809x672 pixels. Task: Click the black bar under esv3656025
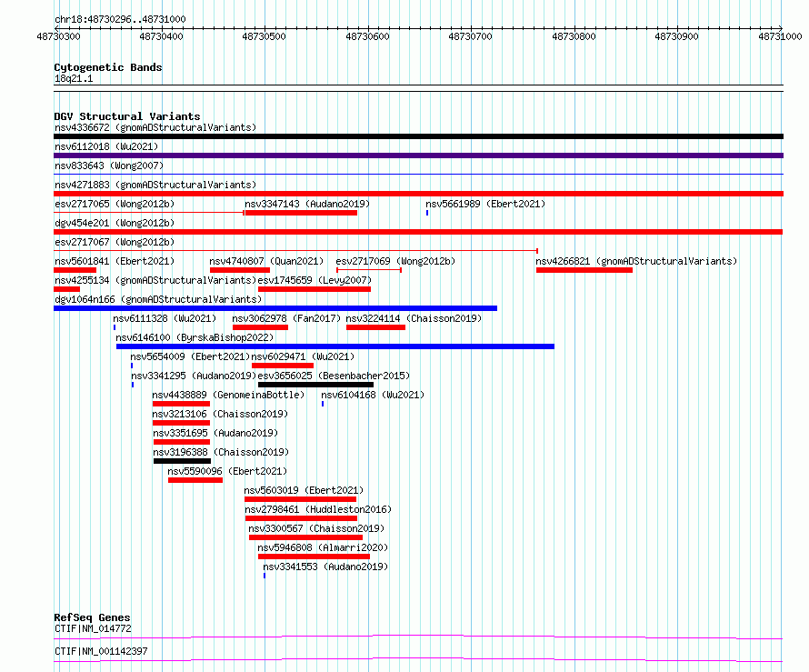pyautogui.click(x=315, y=385)
